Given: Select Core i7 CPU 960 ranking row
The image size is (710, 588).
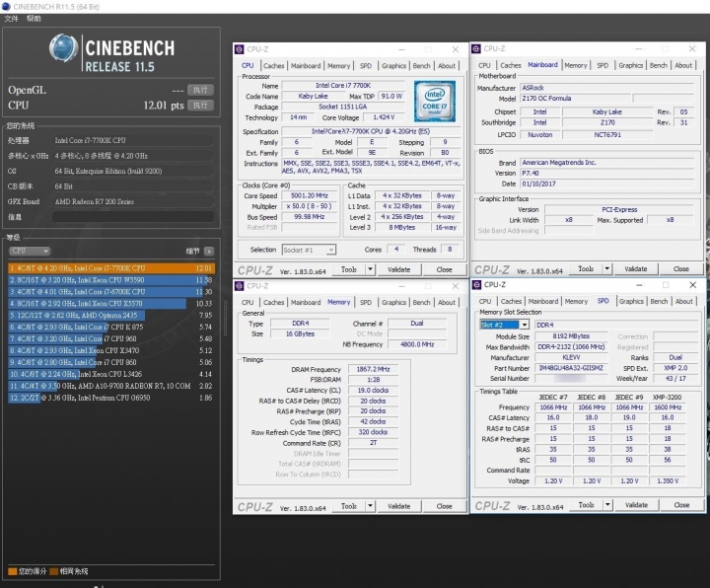Looking at the screenshot, I should point(110,338).
